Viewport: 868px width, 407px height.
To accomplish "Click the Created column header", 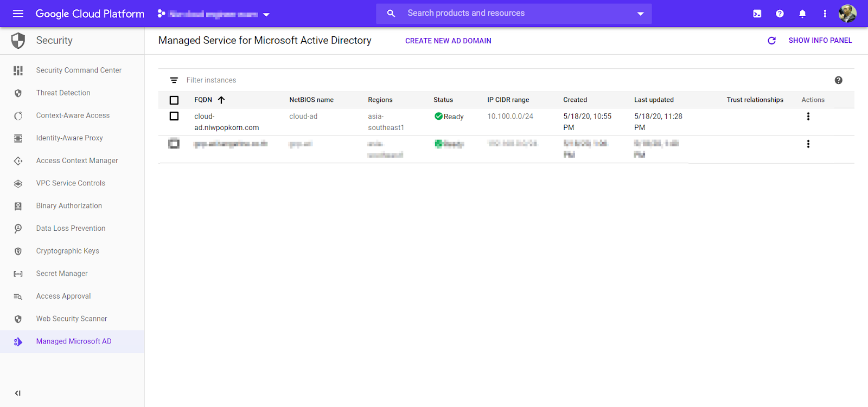I will (575, 100).
